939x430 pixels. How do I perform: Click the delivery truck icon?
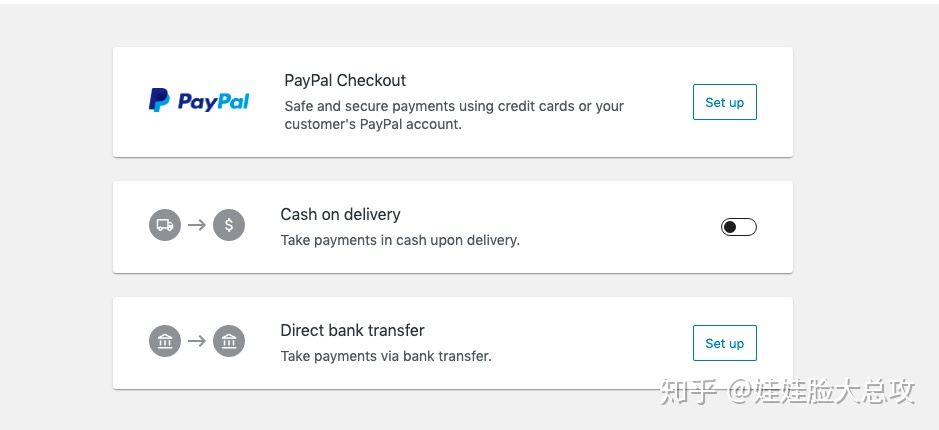click(165, 225)
